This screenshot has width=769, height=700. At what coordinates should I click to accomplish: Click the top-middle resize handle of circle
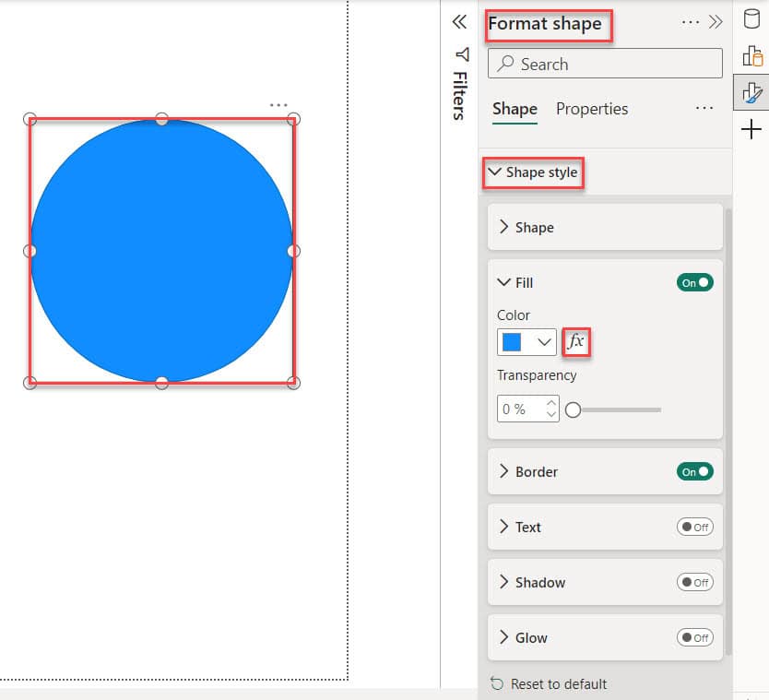pyautogui.click(x=161, y=119)
